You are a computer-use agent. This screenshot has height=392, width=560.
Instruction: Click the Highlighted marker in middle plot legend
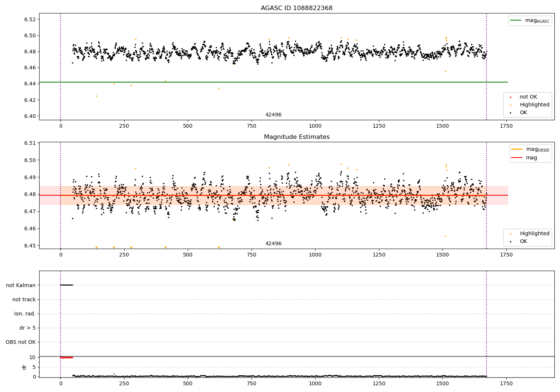[510, 234]
